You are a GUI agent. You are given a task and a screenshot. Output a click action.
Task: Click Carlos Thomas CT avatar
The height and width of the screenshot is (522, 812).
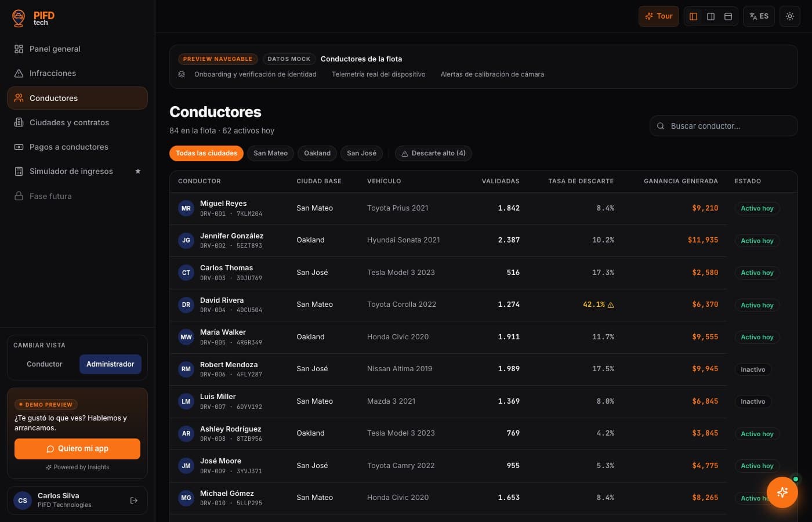coord(186,273)
